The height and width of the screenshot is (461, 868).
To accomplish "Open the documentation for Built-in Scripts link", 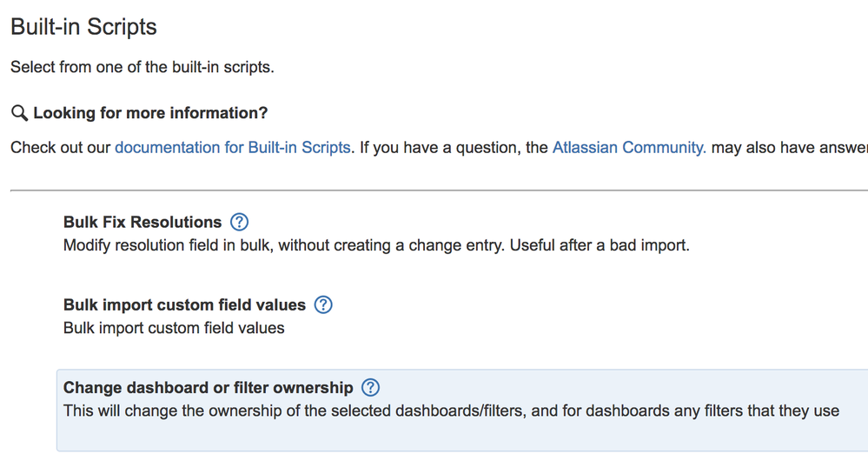I will pyautogui.click(x=233, y=147).
